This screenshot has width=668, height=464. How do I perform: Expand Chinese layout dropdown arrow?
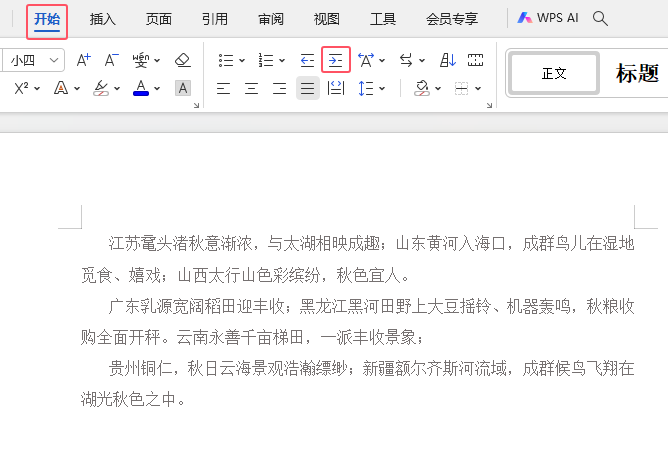click(x=382, y=61)
